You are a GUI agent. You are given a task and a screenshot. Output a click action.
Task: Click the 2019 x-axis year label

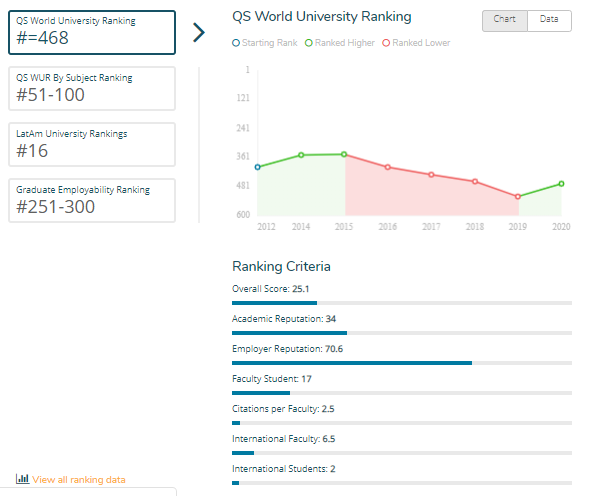518,227
